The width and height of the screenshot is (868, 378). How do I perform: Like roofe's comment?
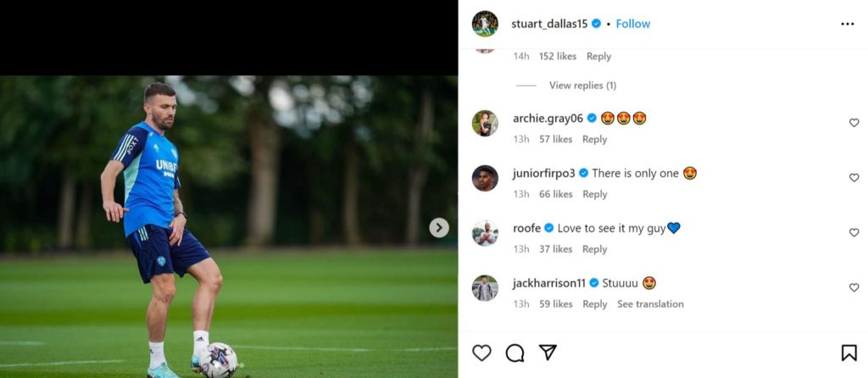pyautogui.click(x=854, y=232)
